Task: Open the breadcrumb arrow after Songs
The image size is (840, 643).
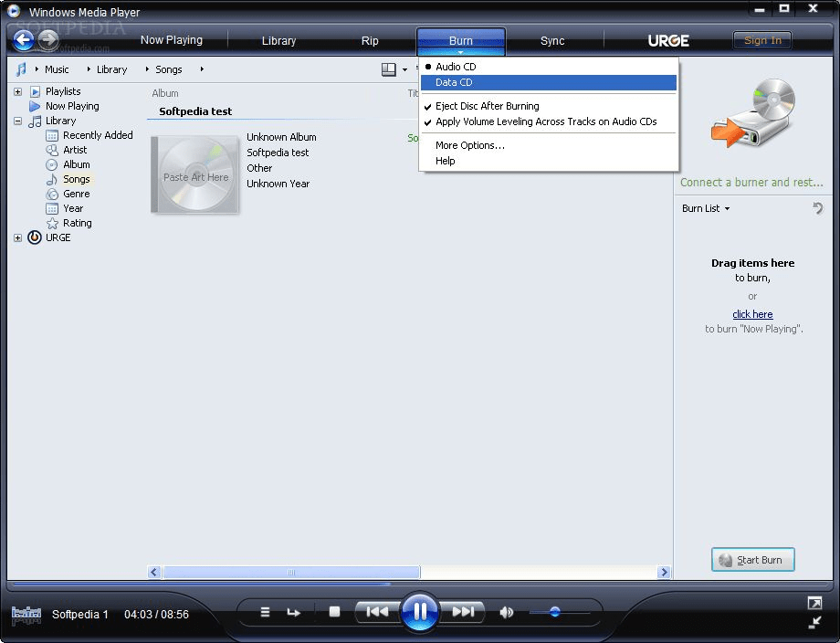Action: (x=200, y=69)
